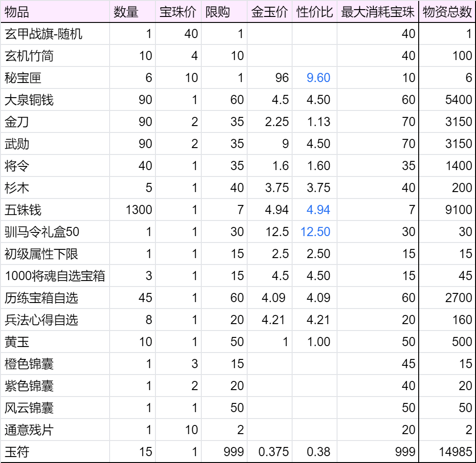Select the 玉符 purchase limit 999 cell

[x=224, y=452]
